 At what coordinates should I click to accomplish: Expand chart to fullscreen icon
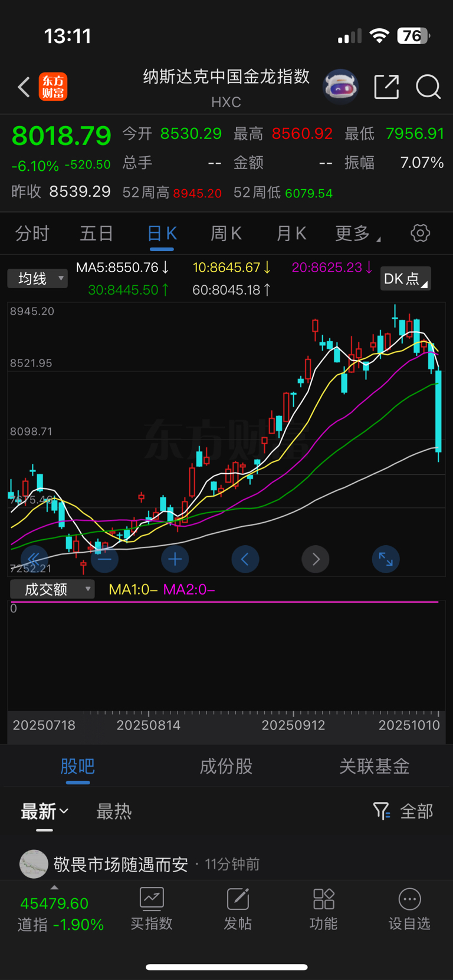386,559
